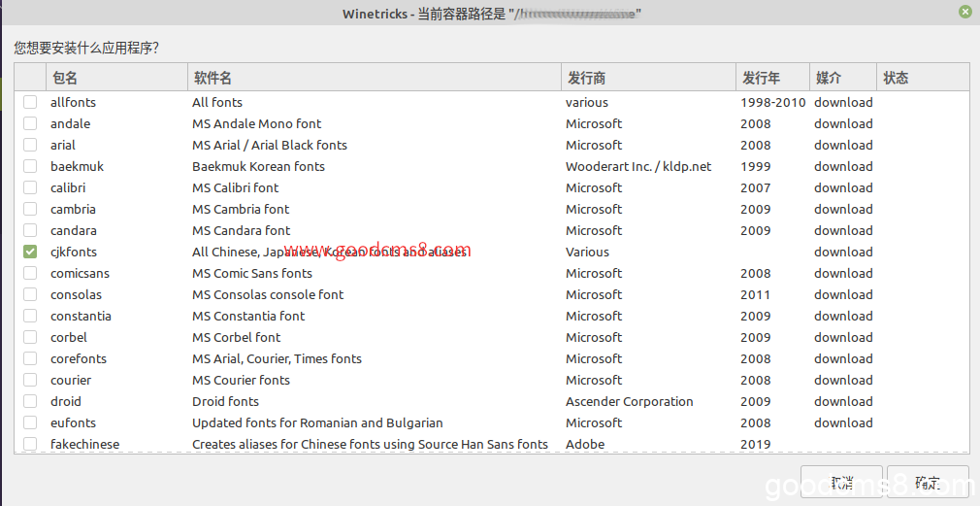Click the '2019' year cell
The width and height of the screenshot is (980, 506).
click(756, 444)
